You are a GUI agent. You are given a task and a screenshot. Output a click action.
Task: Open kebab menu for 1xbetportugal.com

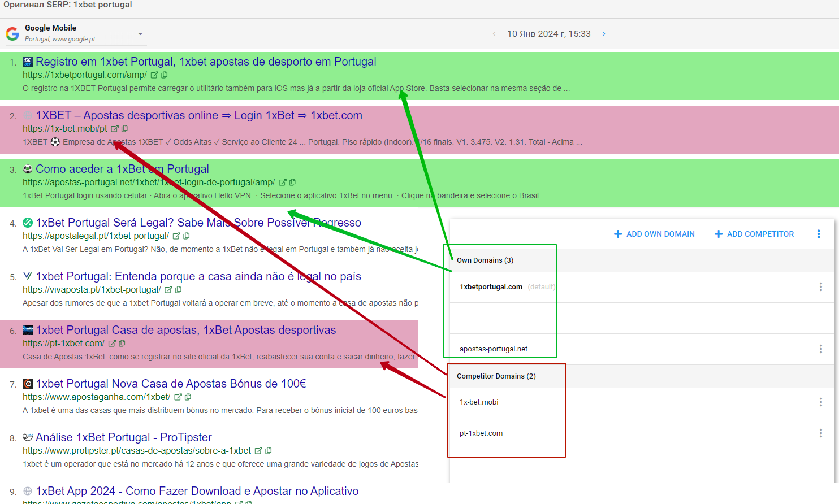point(821,287)
